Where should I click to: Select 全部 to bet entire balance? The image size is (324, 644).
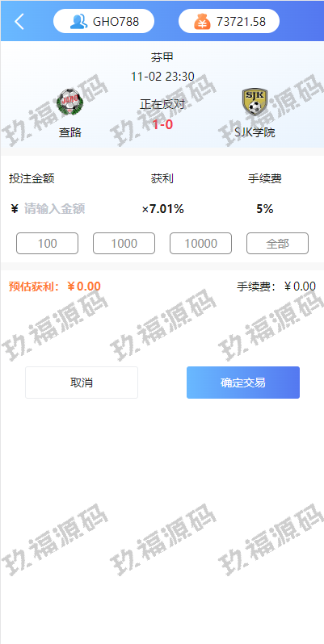277,244
